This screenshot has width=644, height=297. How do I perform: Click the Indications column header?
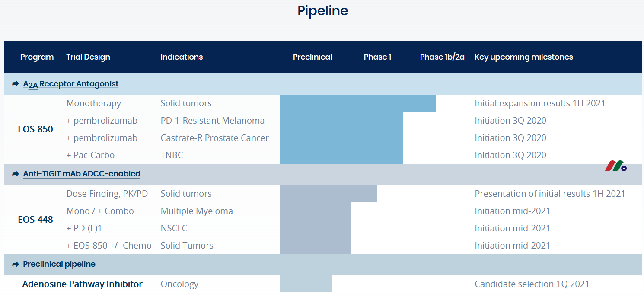click(x=182, y=57)
